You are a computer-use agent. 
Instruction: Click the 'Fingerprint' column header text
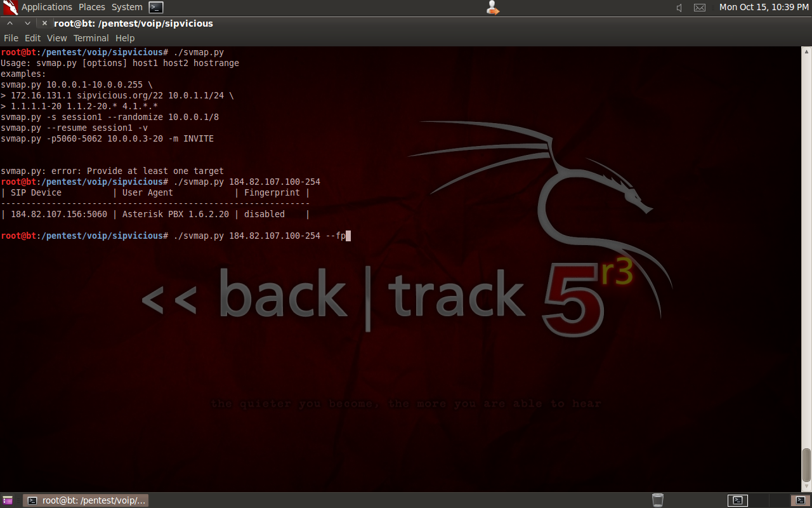pos(272,192)
